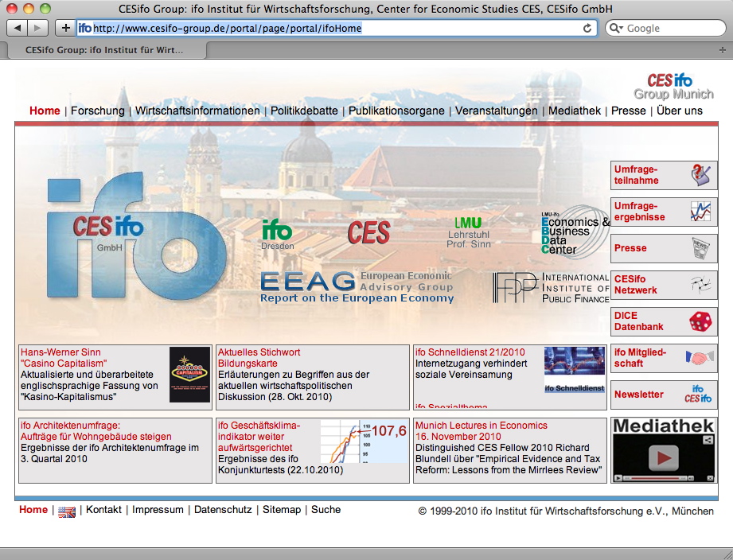The height and width of the screenshot is (560, 733).
Task: Click the Google search magnifier icon
Action: tap(616, 28)
